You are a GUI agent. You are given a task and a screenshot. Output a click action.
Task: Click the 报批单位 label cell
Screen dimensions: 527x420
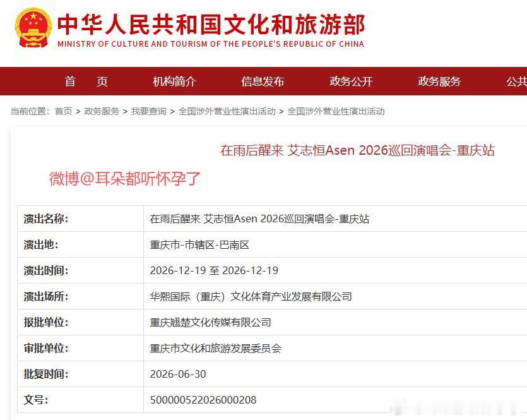[80, 322]
